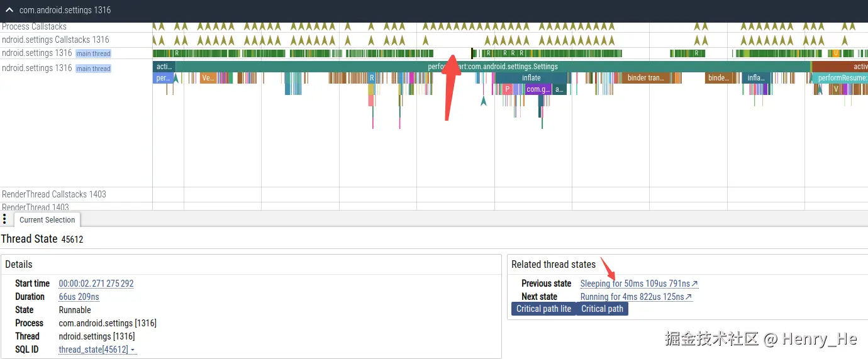This screenshot has height=359, width=868.
Task: Select the blue 'per...' slice
Action: [x=163, y=78]
